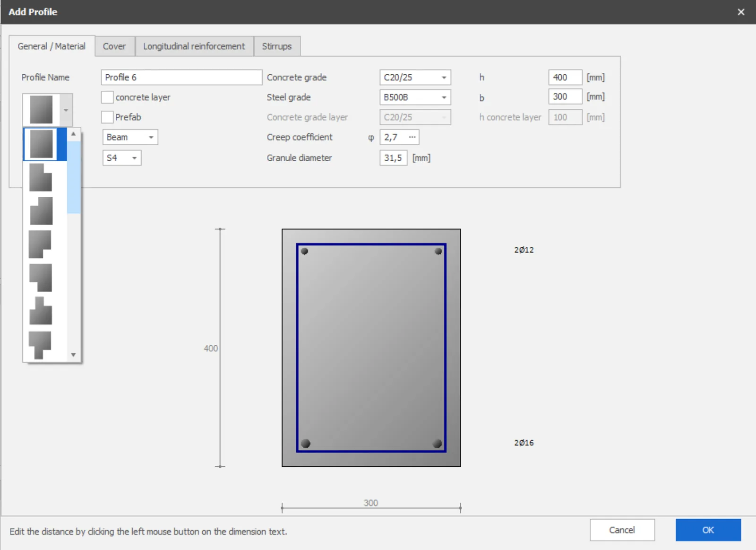Click the b width input field

[x=565, y=97]
